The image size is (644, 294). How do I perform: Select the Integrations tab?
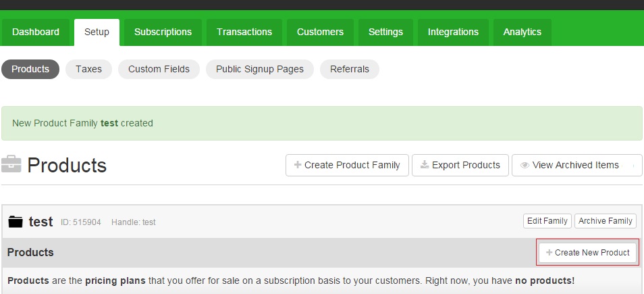(x=454, y=32)
